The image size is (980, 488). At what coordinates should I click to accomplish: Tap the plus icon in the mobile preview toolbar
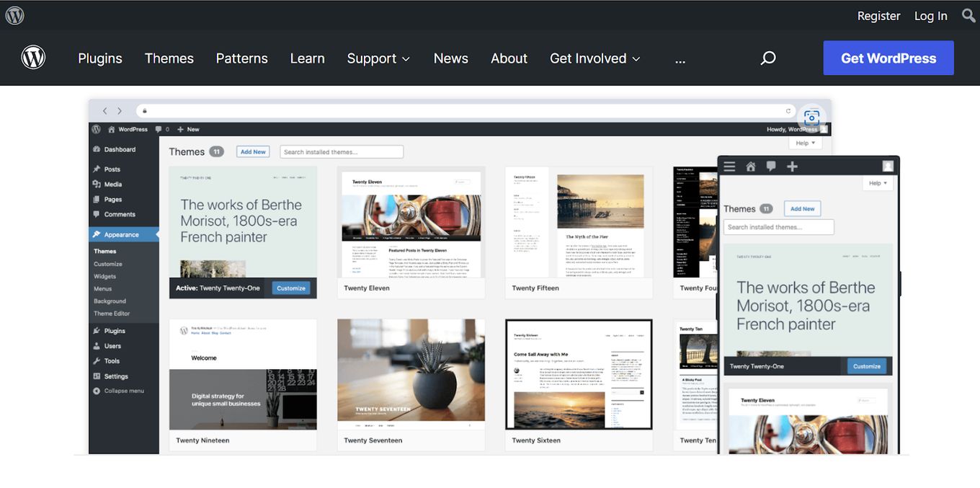click(792, 167)
